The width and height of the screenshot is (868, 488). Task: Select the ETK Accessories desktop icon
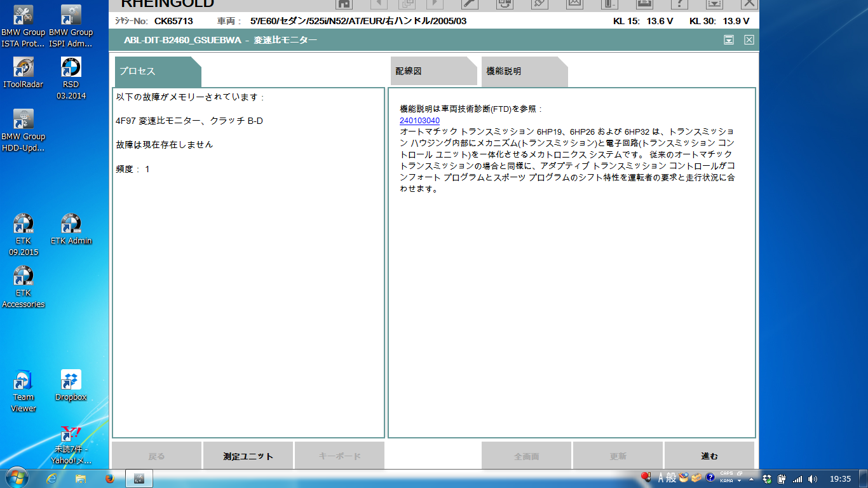coord(24,287)
